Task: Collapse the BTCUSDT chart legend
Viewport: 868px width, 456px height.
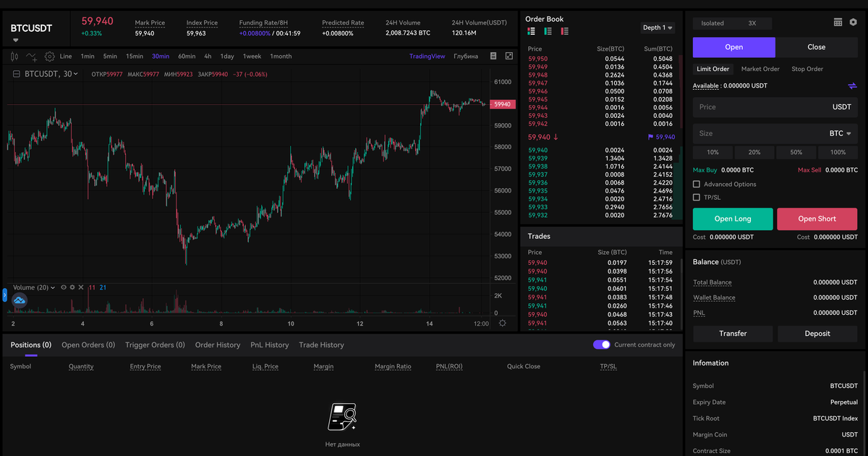Action: point(17,74)
